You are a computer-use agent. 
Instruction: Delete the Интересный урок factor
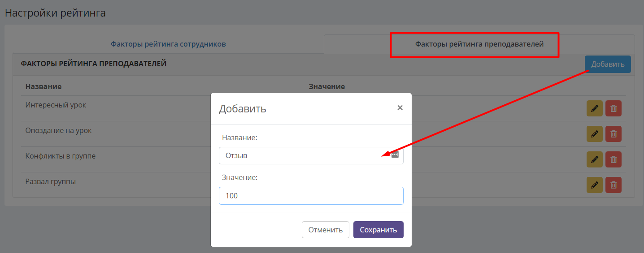(x=614, y=108)
